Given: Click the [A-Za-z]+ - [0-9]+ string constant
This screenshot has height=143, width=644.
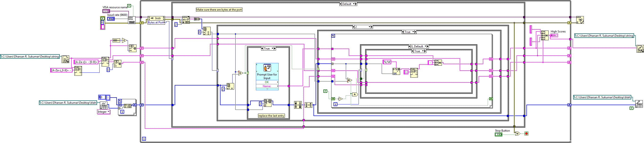Looking at the screenshot, I should (86, 62).
